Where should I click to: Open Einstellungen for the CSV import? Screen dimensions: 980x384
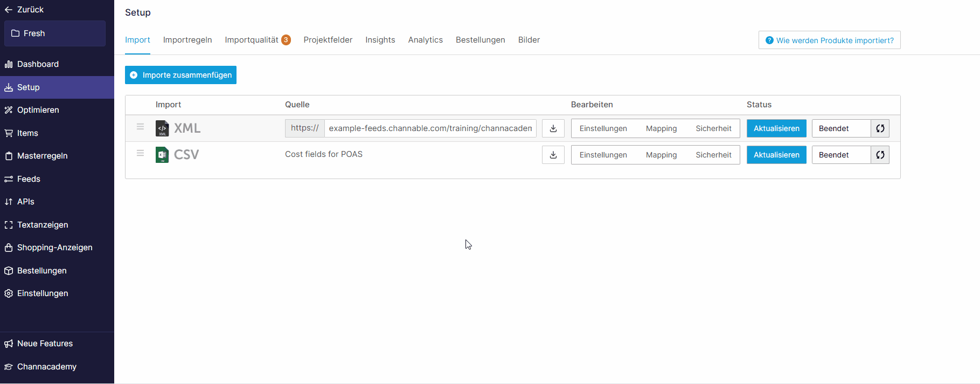pyautogui.click(x=603, y=155)
